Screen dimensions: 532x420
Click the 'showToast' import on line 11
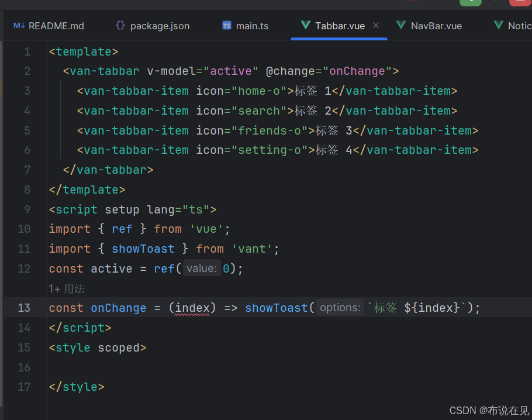[x=143, y=249]
